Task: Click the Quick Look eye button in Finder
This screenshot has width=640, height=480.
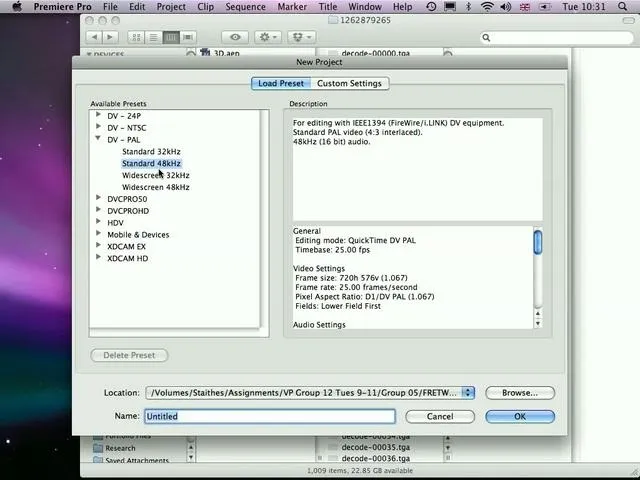Action: [235, 38]
